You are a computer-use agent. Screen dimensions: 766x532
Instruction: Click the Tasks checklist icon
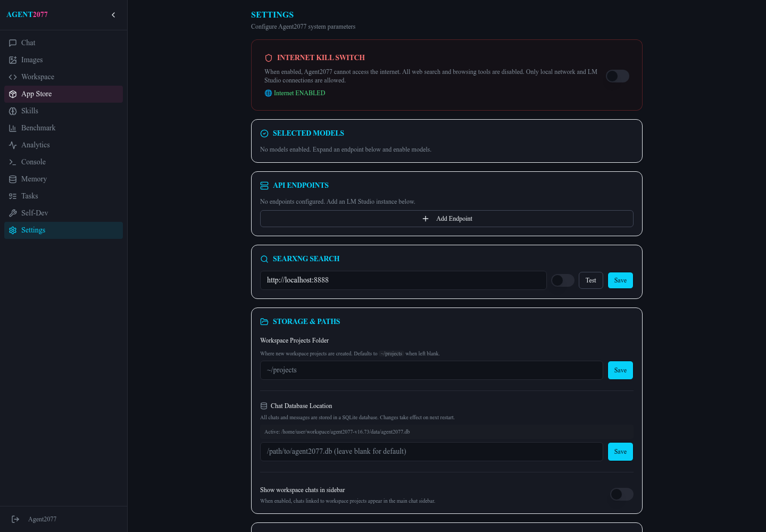13,196
